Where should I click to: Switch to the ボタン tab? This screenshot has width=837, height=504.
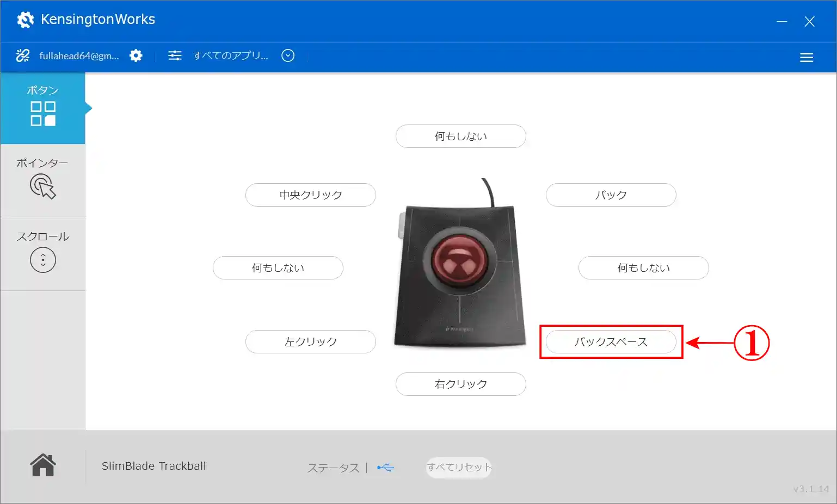pyautogui.click(x=42, y=108)
